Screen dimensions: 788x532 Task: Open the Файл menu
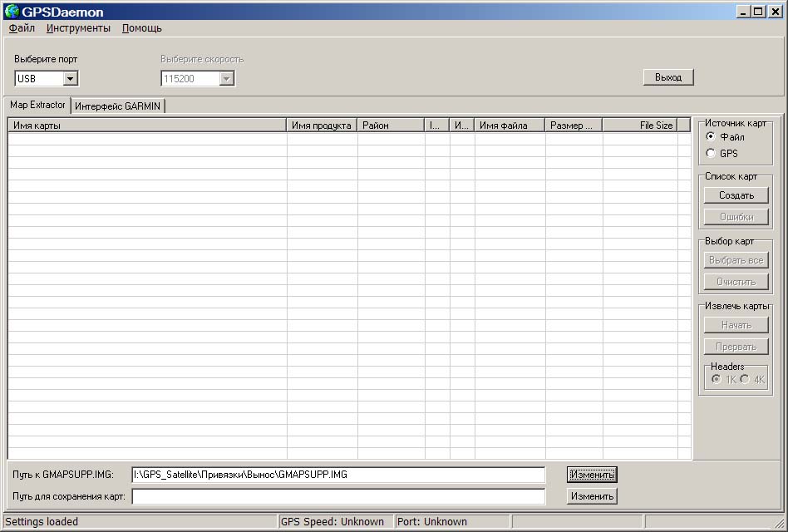(x=22, y=28)
